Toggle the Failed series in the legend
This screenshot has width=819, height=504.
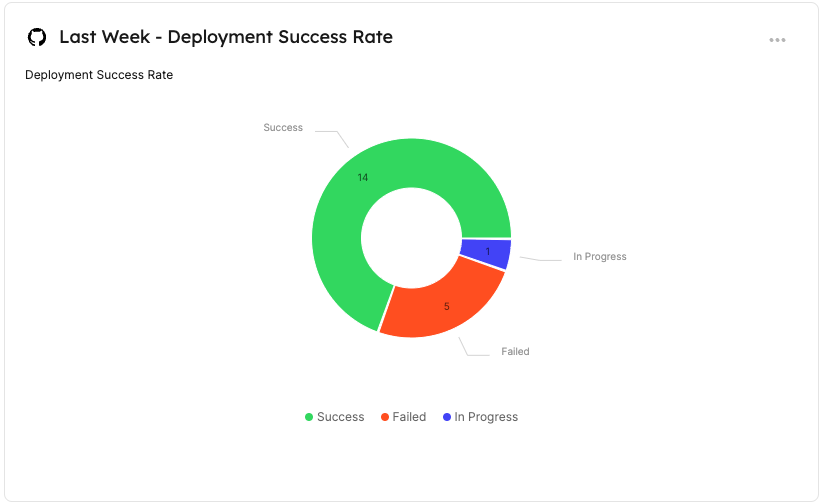coord(409,417)
